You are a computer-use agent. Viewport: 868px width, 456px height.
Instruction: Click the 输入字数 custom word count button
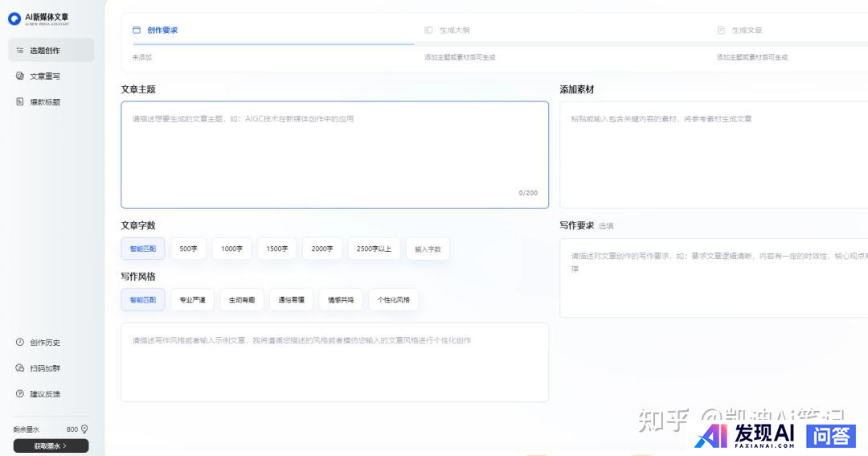pos(428,249)
